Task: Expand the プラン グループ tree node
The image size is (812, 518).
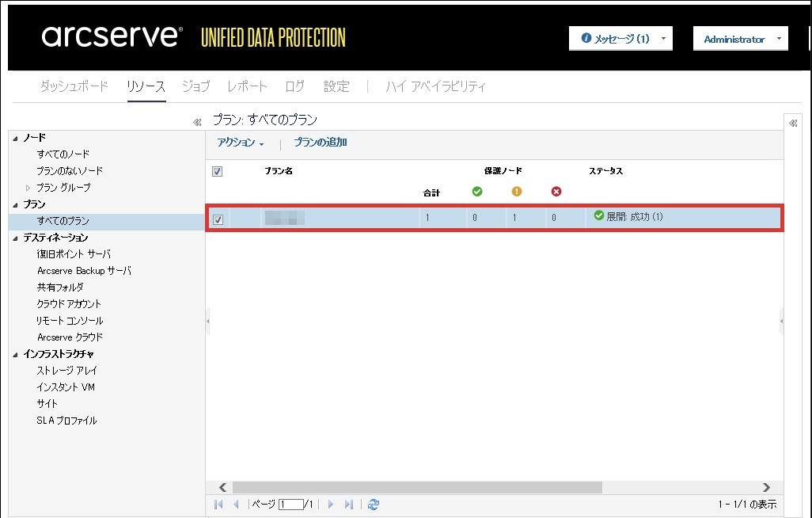Action: (28, 188)
